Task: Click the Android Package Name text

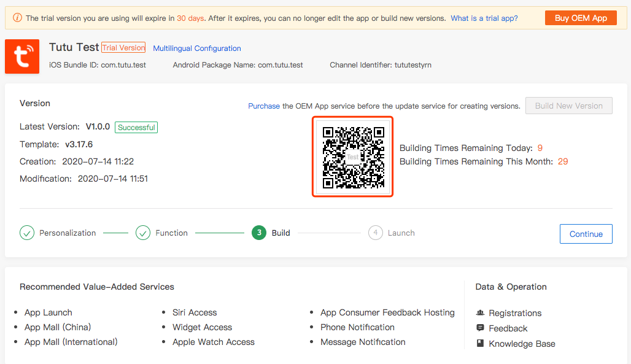Action: coord(238,65)
